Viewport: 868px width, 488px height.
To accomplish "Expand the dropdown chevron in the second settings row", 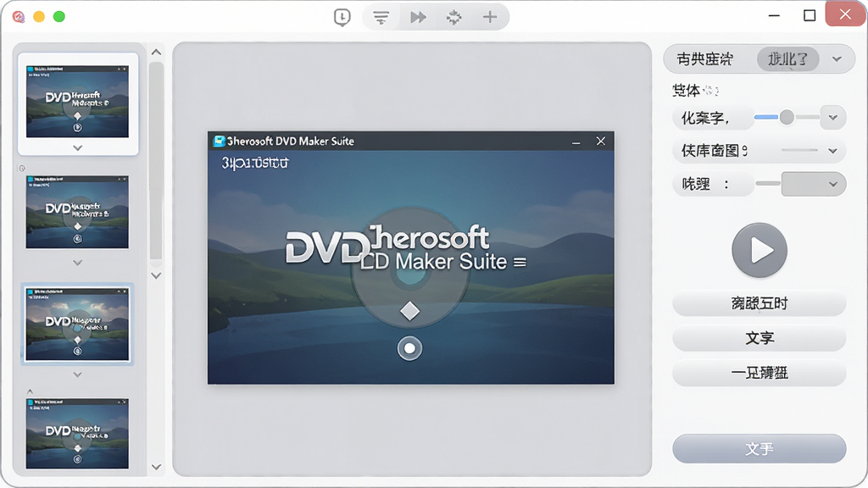I will coord(832,151).
